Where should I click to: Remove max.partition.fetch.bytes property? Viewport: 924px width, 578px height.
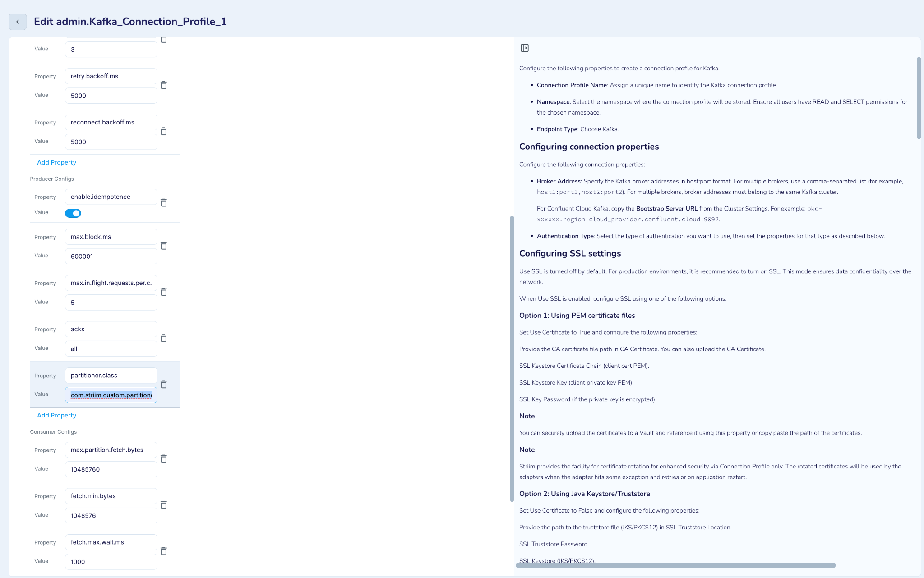tap(164, 459)
